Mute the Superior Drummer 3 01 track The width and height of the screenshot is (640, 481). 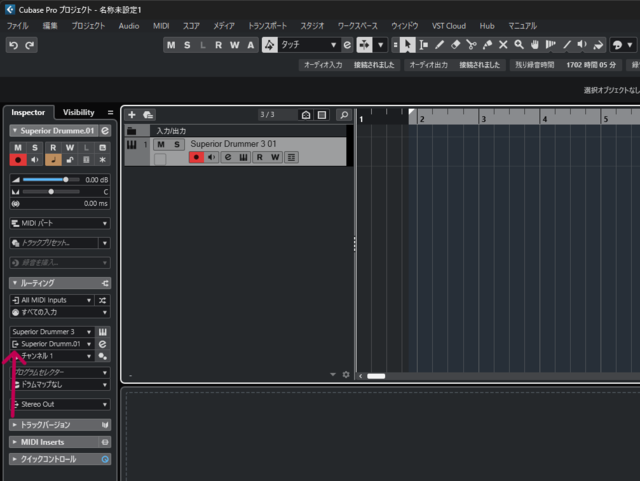161,145
